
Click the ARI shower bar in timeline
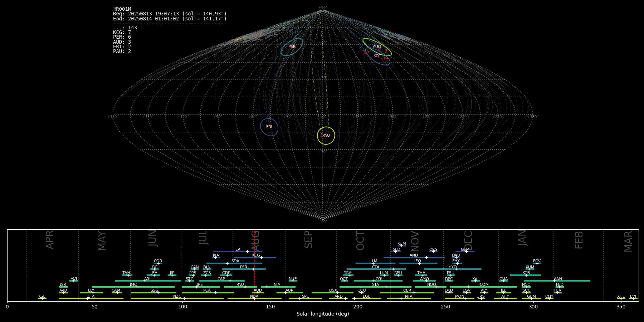(148, 281)
